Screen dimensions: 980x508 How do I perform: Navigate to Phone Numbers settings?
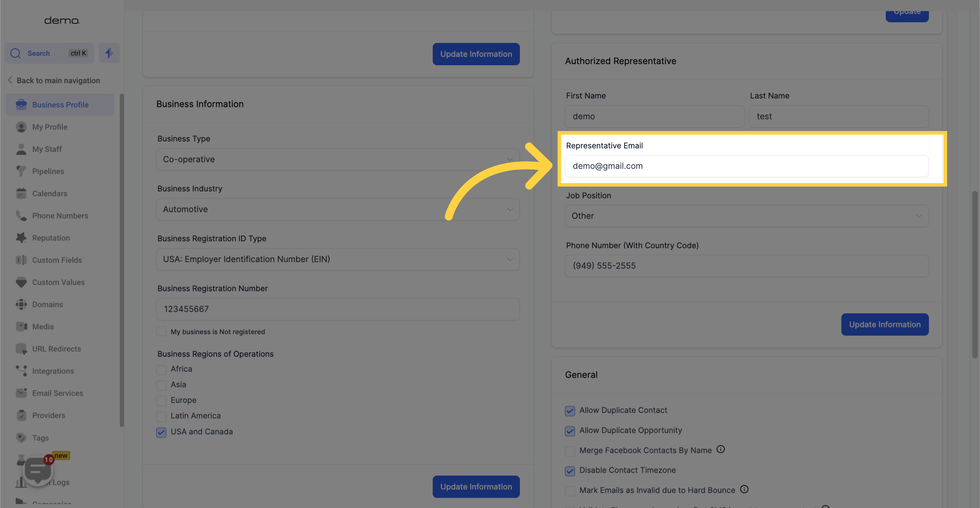(60, 216)
